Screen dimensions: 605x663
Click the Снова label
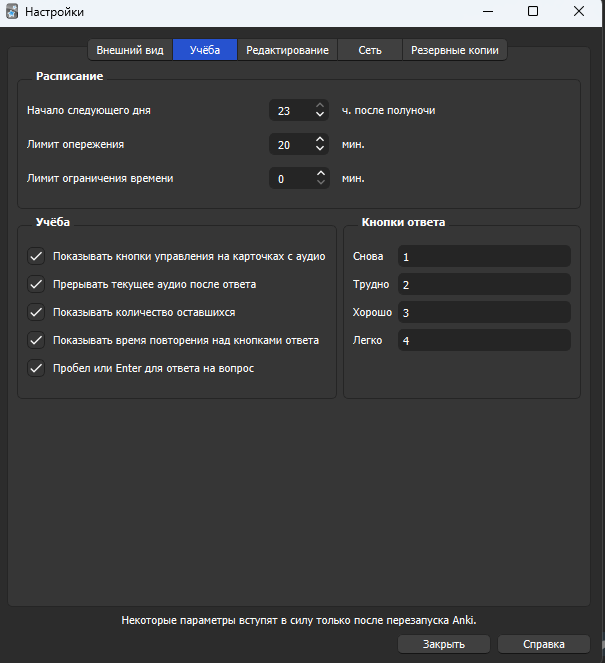point(368,256)
